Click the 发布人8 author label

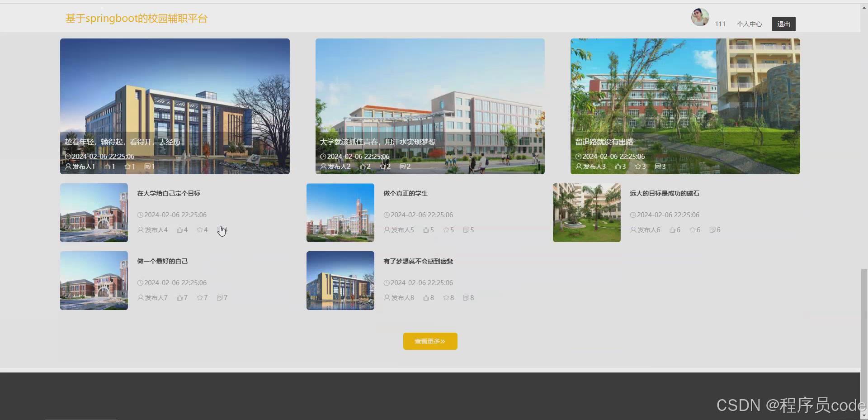coord(402,298)
